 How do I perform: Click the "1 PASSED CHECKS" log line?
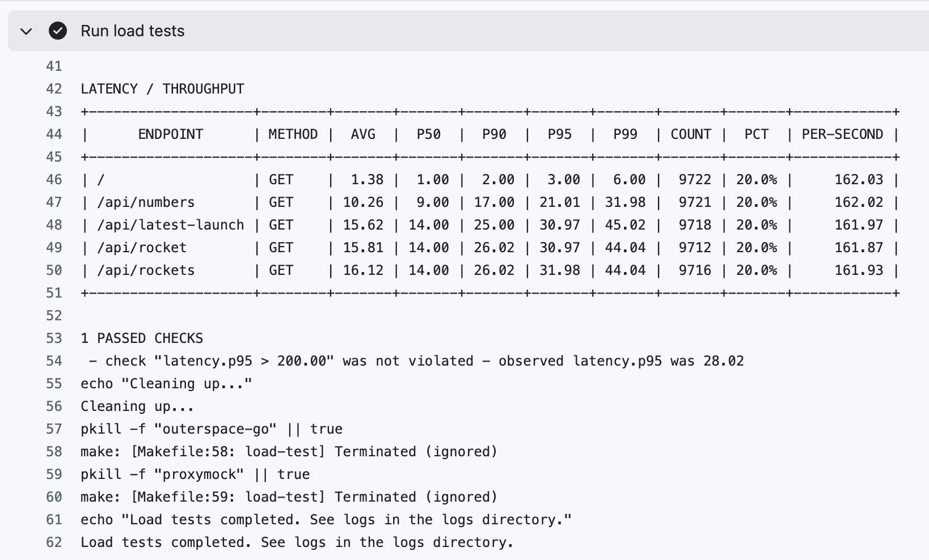142,338
